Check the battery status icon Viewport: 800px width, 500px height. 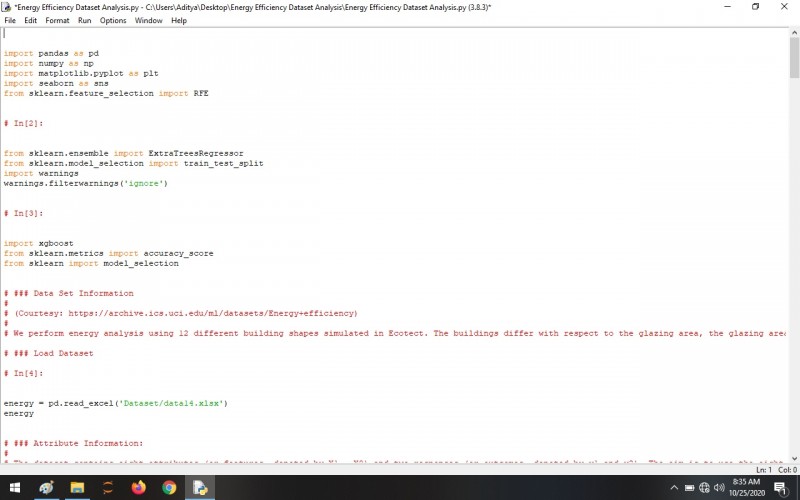point(689,488)
